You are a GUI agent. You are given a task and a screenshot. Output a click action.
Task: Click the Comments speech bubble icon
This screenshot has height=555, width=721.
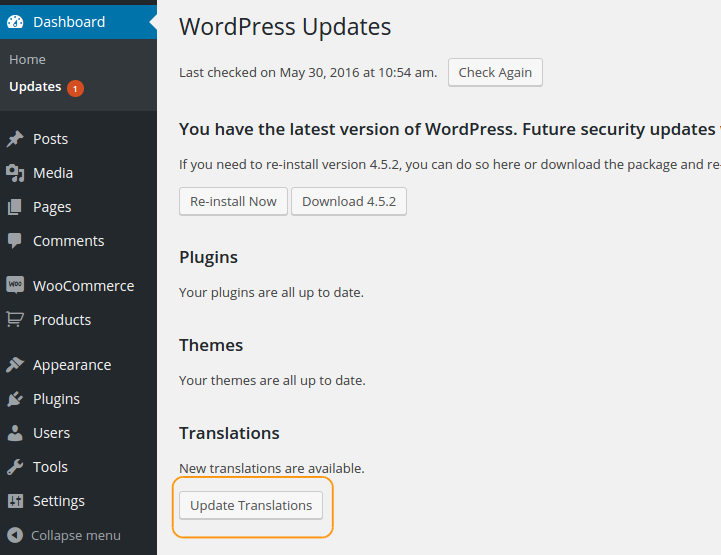click(x=15, y=241)
